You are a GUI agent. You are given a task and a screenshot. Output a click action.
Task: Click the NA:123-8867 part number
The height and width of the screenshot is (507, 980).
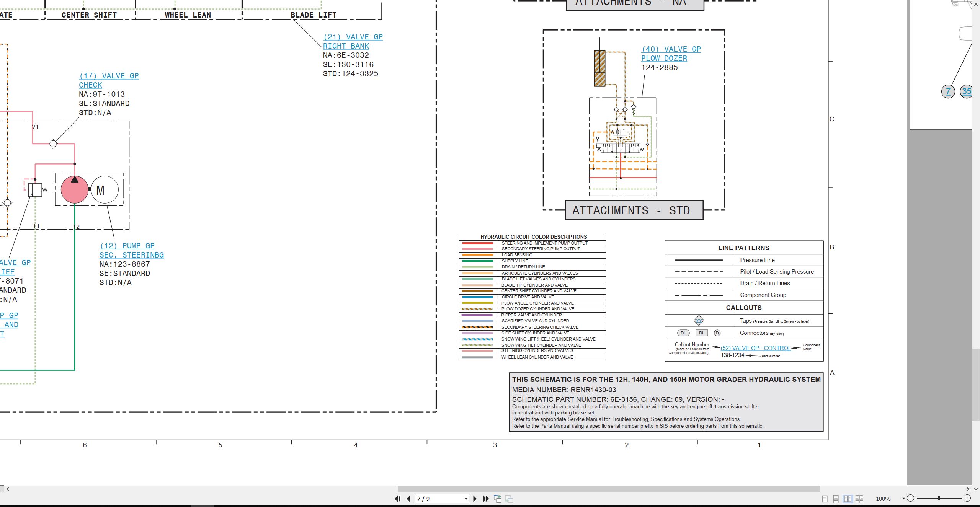click(124, 264)
